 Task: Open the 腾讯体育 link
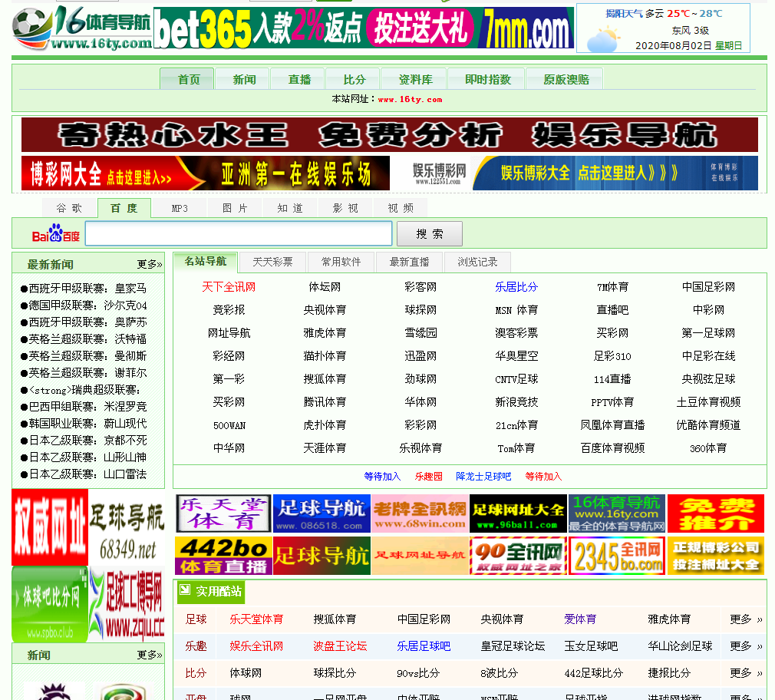click(325, 402)
